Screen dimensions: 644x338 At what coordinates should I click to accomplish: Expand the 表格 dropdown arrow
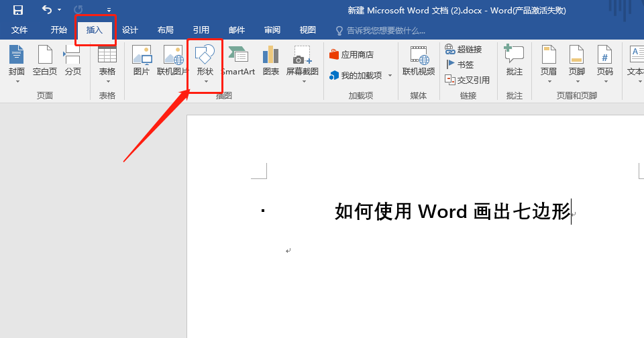click(x=107, y=81)
